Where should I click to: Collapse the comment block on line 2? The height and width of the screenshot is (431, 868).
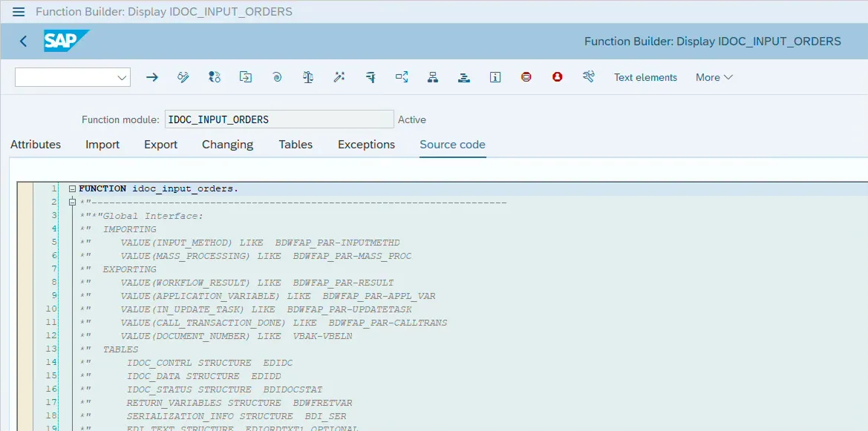click(x=72, y=203)
